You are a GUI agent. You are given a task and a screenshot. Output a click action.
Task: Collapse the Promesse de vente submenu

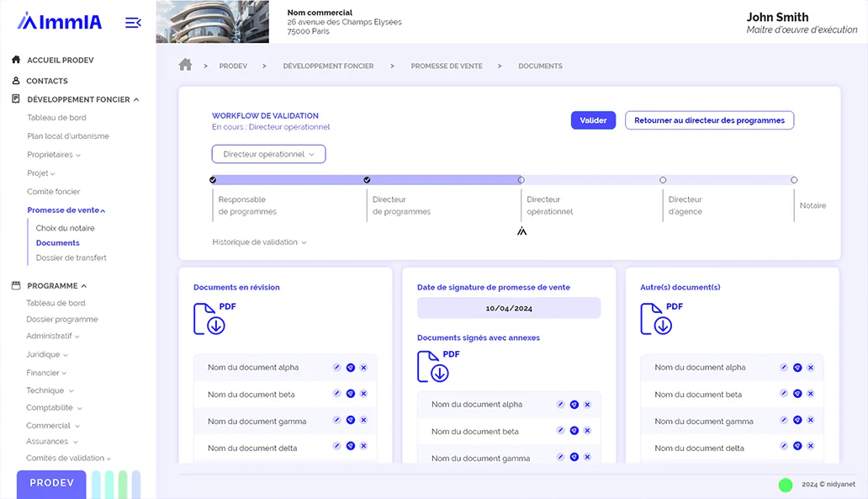coord(103,210)
